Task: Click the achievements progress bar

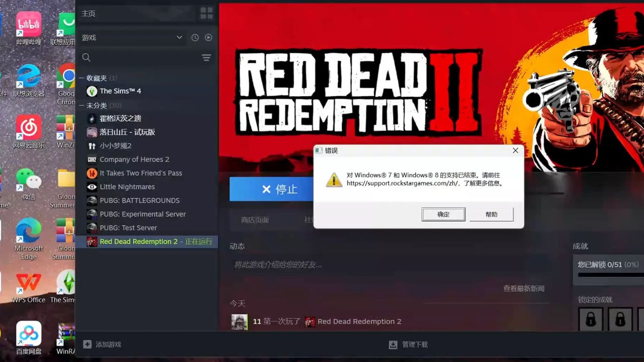Action: [611, 275]
